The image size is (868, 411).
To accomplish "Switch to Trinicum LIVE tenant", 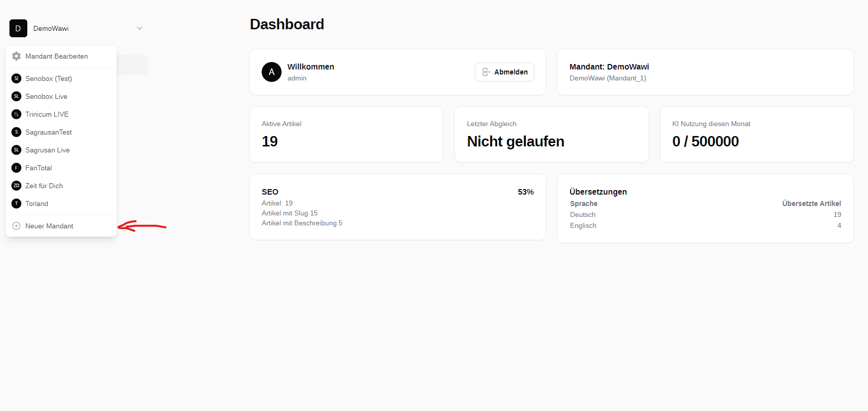I will pyautogui.click(x=61, y=114).
